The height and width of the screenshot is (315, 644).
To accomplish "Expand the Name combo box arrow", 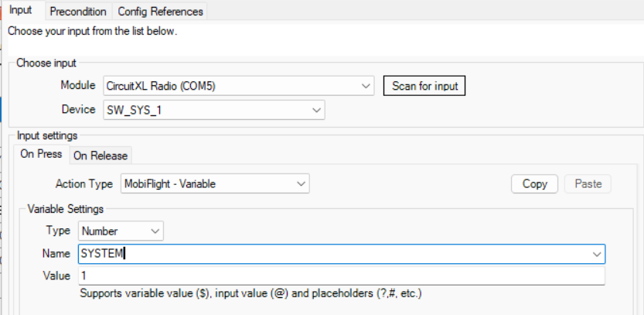I will point(596,254).
